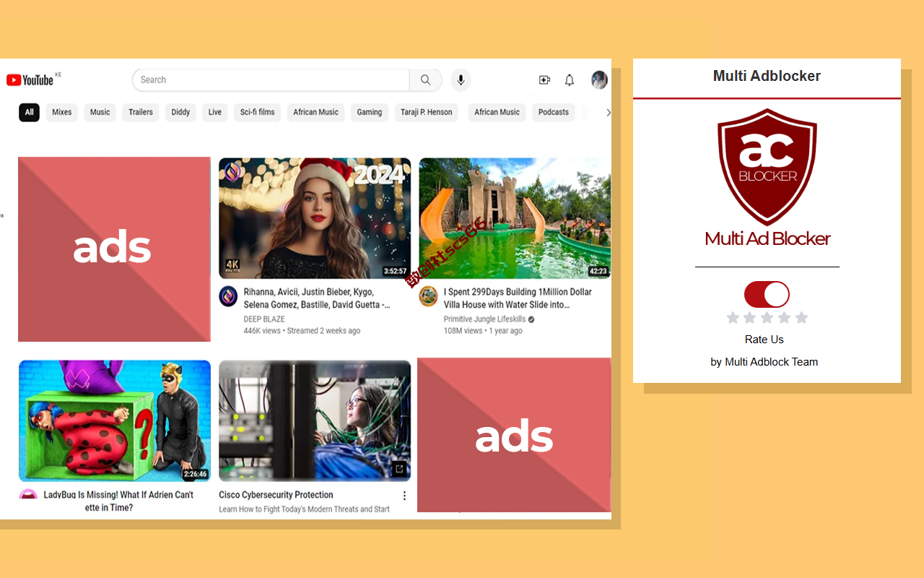Open the Cisco server room thumbnail
Image resolution: width=924 pixels, height=578 pixels.
[315, 420]
